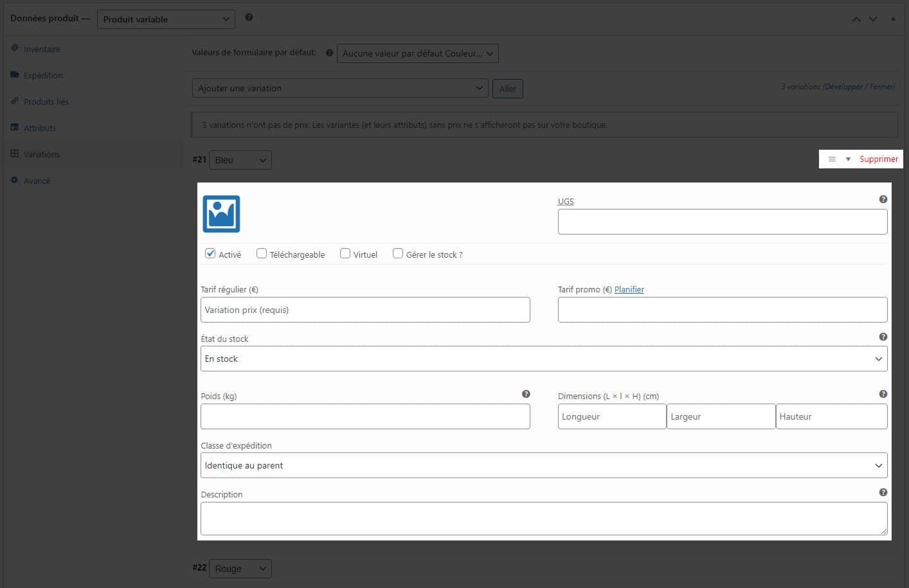Open the État du stock dropdown
Image resolution: width=909 pixels, height=588 pixels.
click(543, 359)
